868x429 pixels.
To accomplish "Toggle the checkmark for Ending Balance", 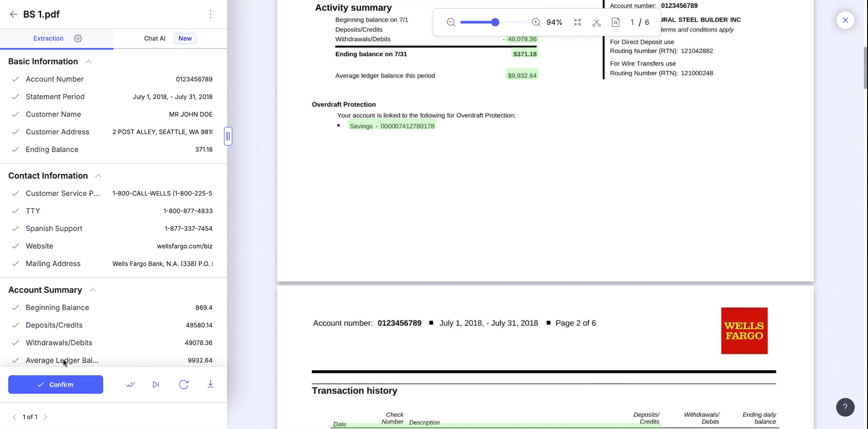I will coord(15,150).
